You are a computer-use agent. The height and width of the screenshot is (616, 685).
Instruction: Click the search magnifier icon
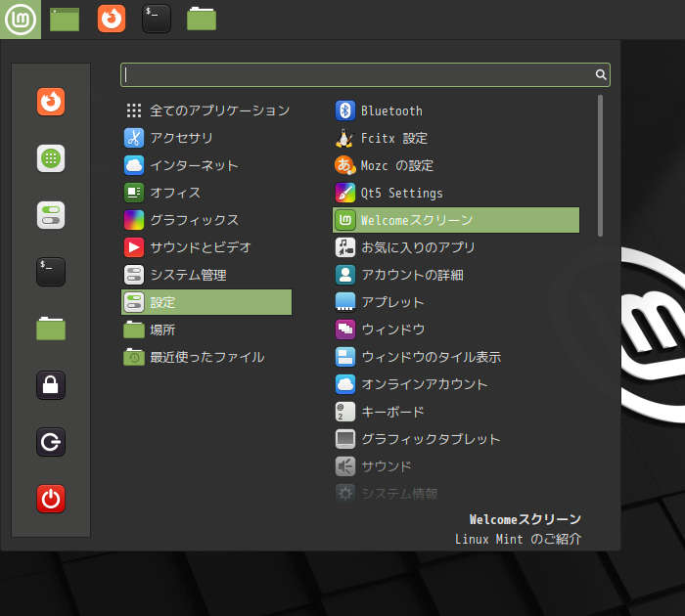click(601, 74)
